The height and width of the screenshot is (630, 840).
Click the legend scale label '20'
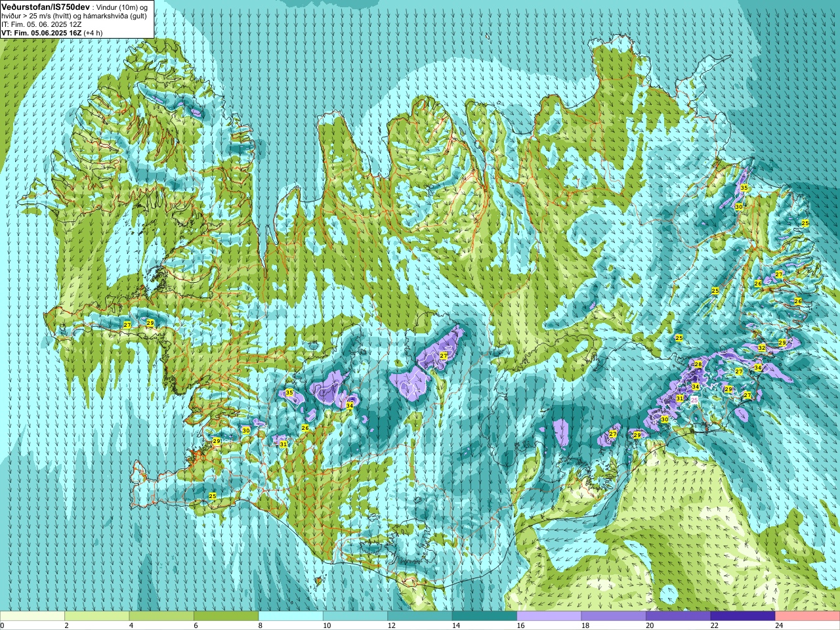(650, 625)
